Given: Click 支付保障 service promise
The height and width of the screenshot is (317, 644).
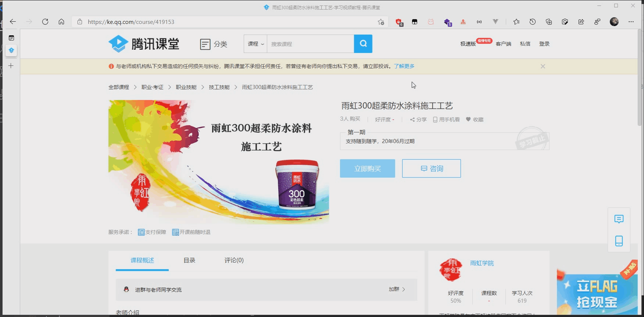Looking at the screenshot, I should (152, 232).
